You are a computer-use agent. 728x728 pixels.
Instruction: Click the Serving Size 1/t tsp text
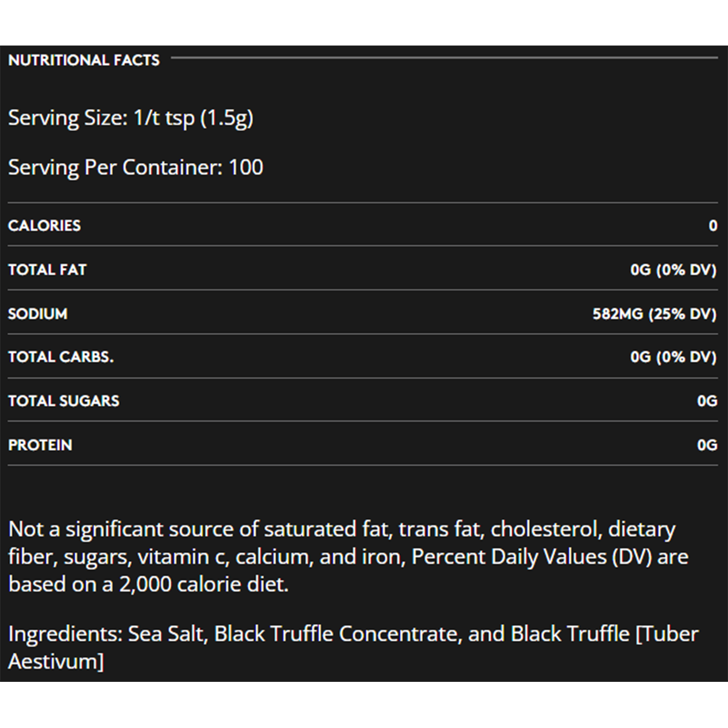(130, 118)
